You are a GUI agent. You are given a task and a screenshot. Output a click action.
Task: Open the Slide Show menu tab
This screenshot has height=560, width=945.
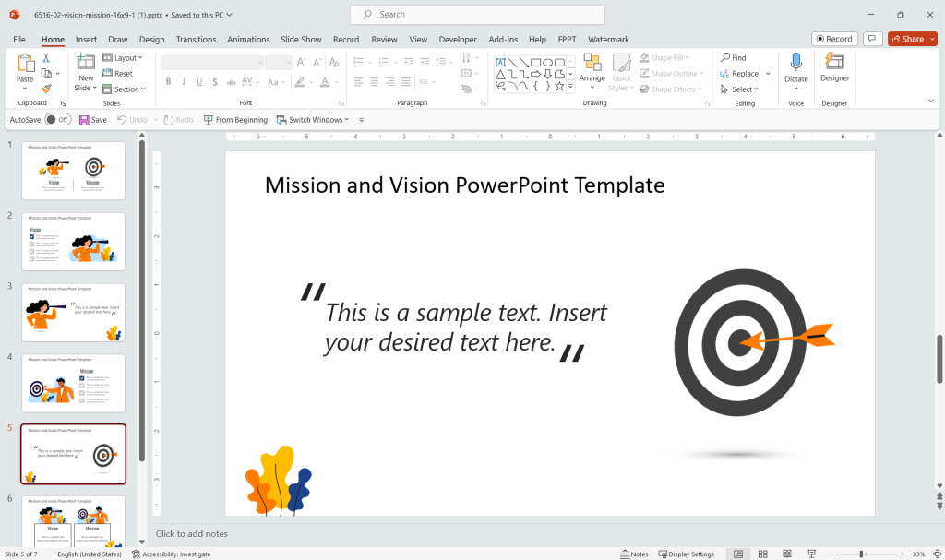pos(301,39)
